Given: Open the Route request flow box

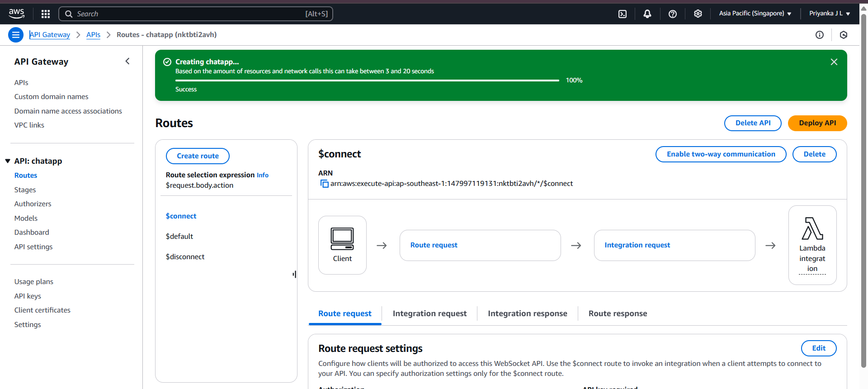Looking at the screenshot, I should click(480, 245).
